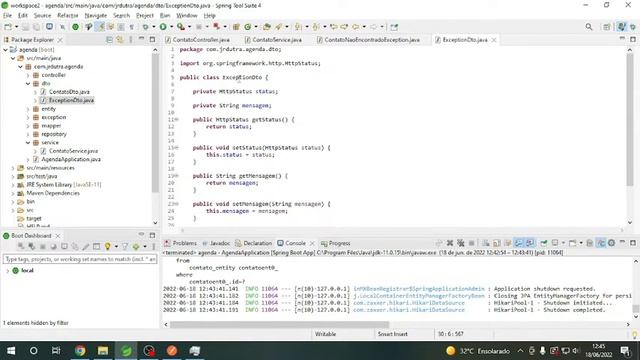Click the Debug toolbar icon

146,27
